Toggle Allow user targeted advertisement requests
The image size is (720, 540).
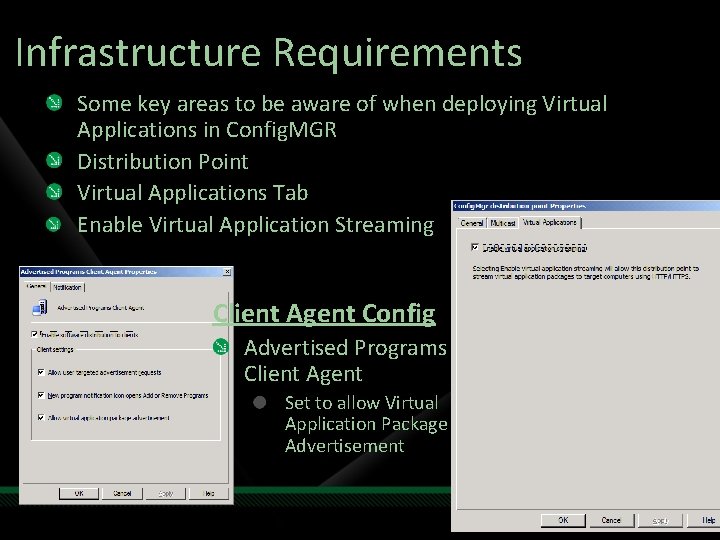[x=41, y=372]
